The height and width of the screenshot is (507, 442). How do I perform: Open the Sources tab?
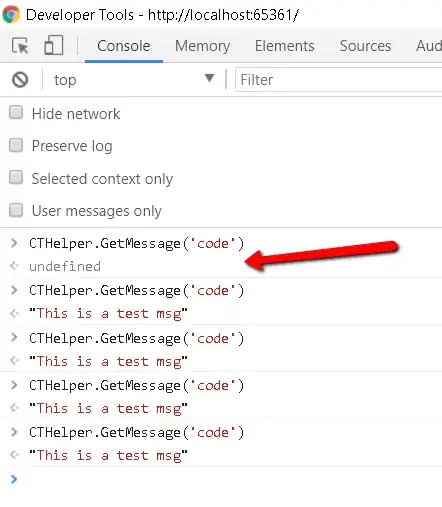(365, 46)
